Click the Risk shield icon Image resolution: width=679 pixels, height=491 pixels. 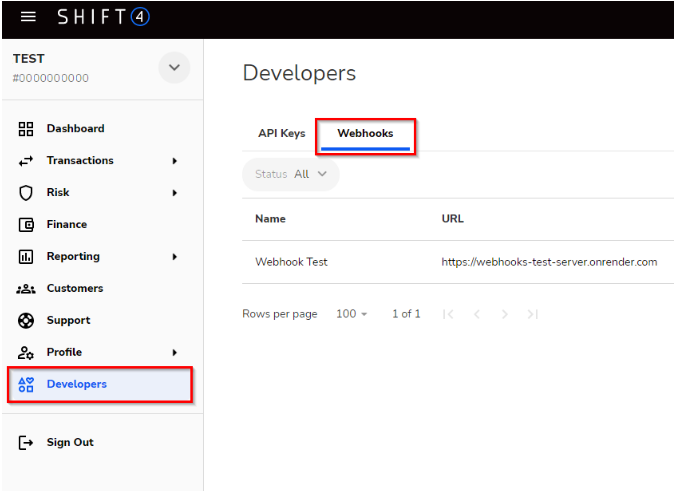27,193
